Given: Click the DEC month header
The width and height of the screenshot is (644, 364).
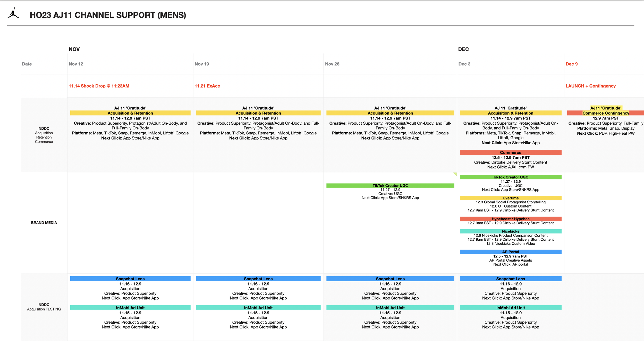Looking at the screenshot, I should click(463, 49).
